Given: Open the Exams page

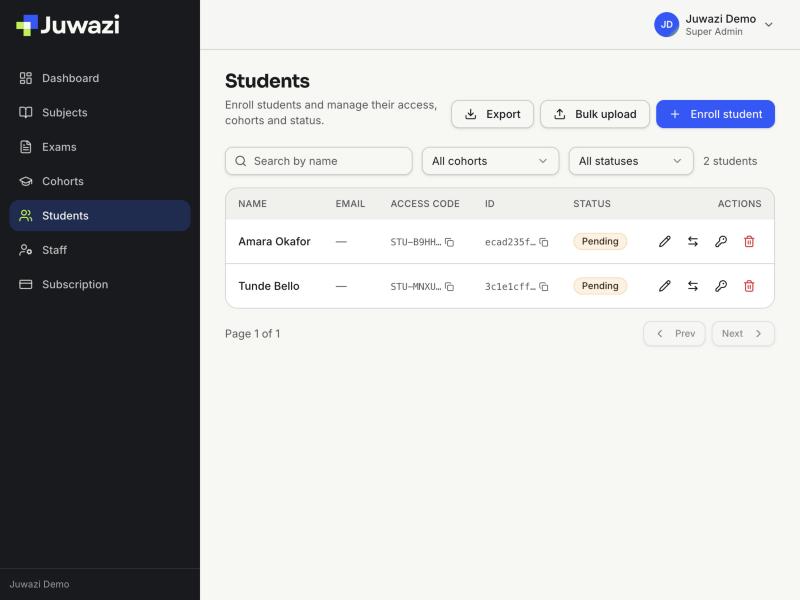Looking at the screenshot, I should click(x=100, y=147).
